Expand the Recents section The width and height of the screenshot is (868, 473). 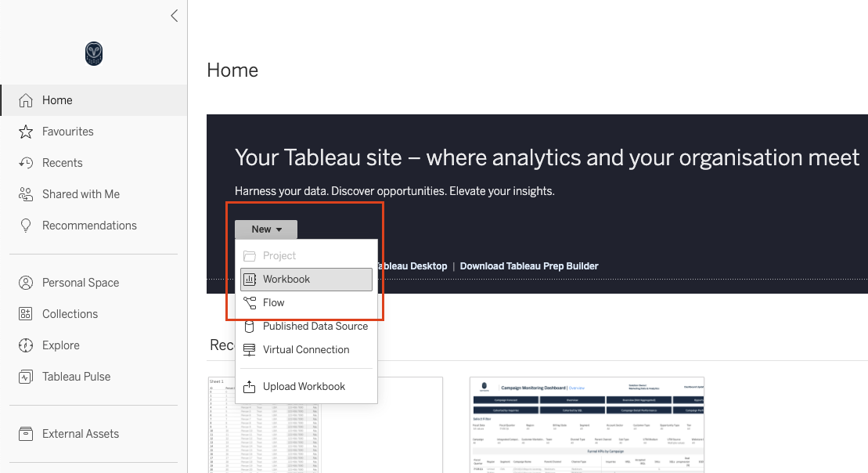pyautogui.click(x=63, y=162)
